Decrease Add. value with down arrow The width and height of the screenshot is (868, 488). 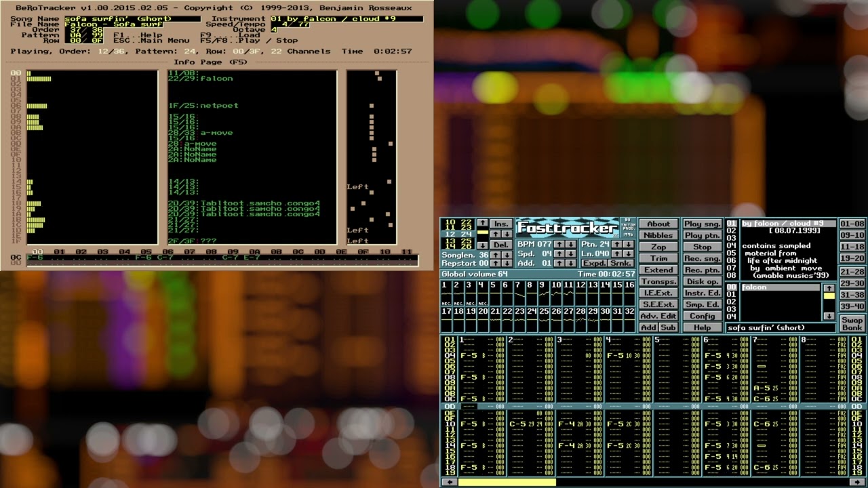tap(571, 263)
